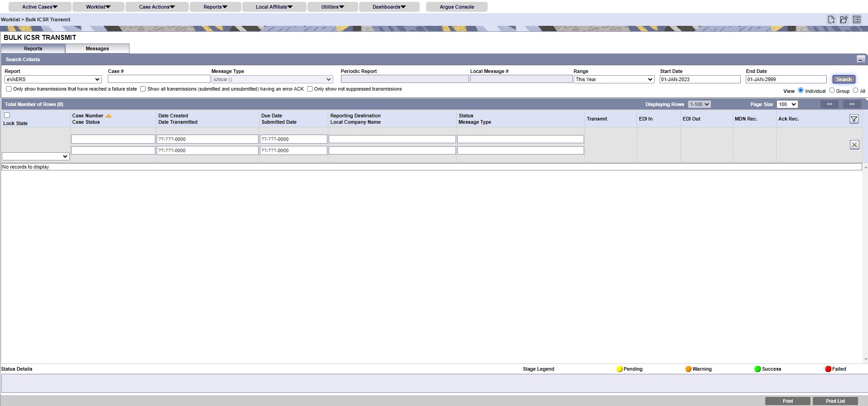Viewport: 868px width, 406px height.
Task: Click the Ack Rec. column header
Action: 788,119
